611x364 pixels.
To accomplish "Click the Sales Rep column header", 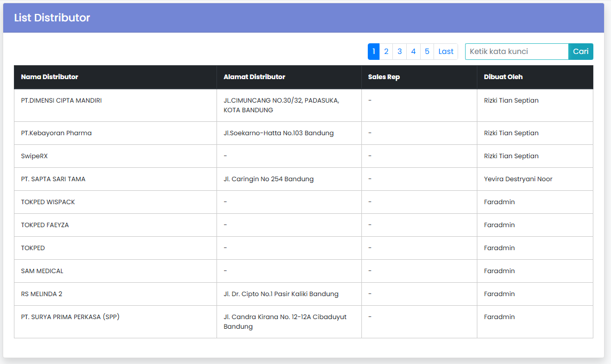I will (x=384, y=77).
